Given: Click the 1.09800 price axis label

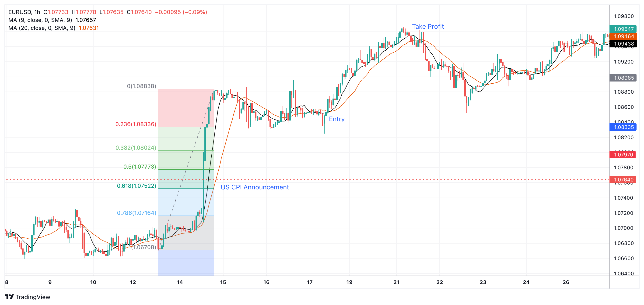Looking at the screenshot, I should (x=624, y=16).
